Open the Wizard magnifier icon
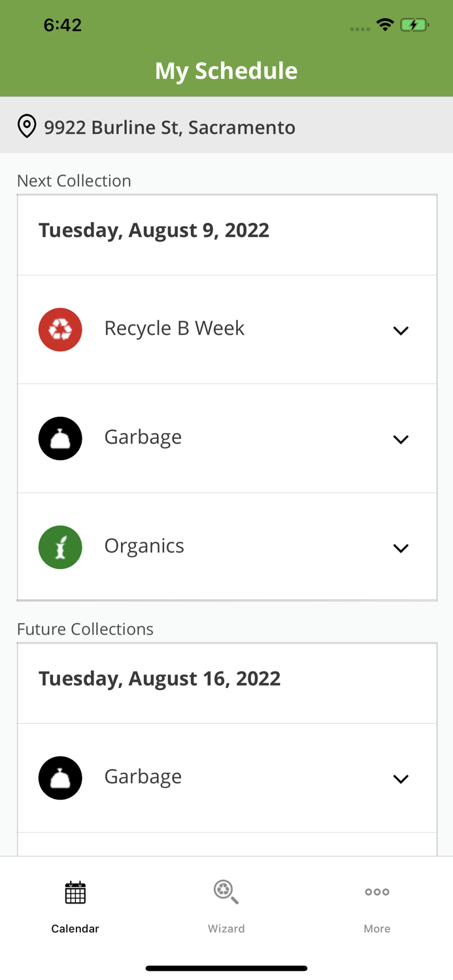The width and height of the screenshot is (453, 980). pos(226,891)
